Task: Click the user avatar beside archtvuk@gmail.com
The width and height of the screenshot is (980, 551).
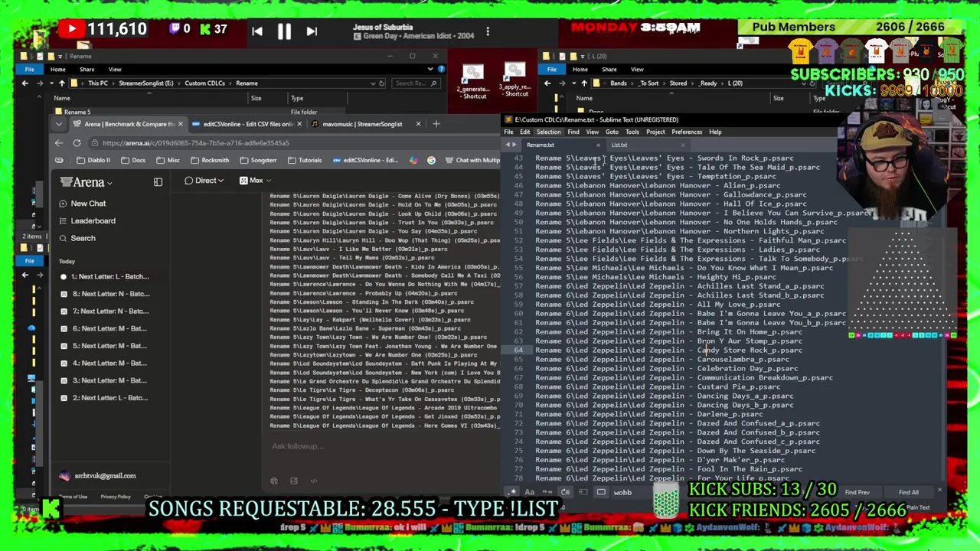Action: point(64,476)
